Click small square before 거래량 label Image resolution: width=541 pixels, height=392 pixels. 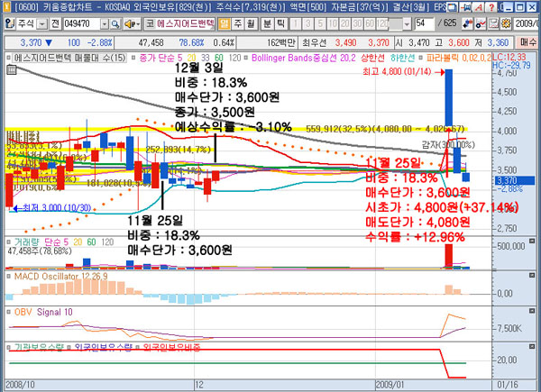pyautogui.click(x=9, y=242)
